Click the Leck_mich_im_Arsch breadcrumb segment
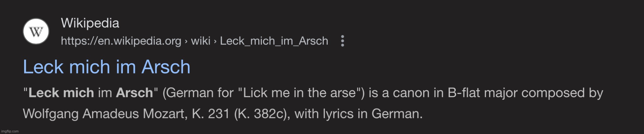644x134 pixels. 274,41
